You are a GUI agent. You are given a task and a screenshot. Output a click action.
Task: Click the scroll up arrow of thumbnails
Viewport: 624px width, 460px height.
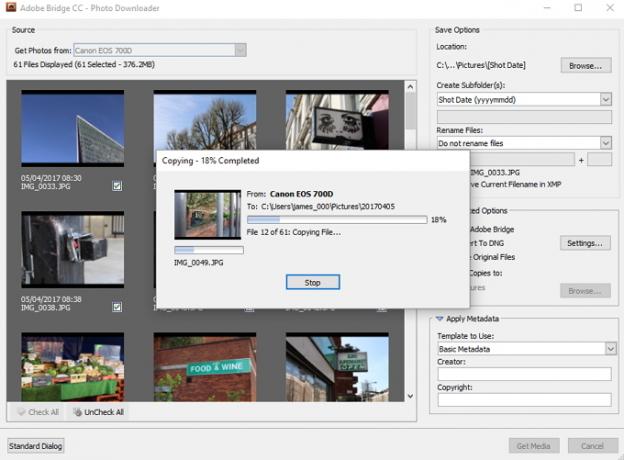coord(410,86)
